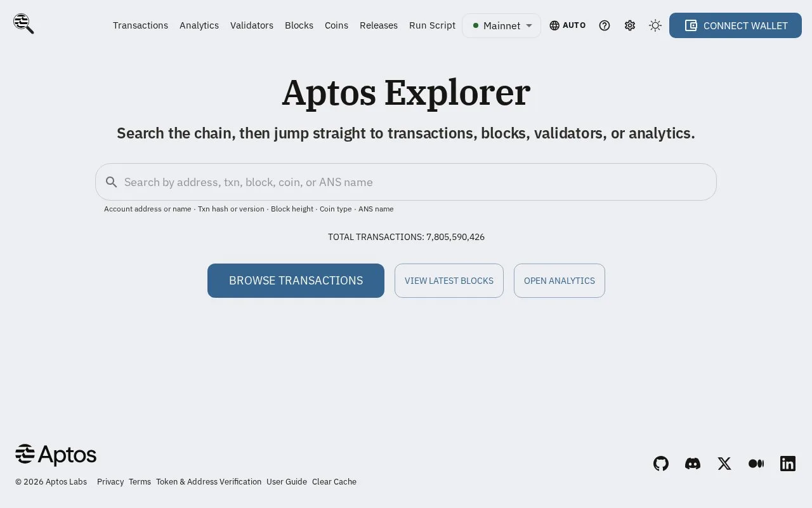Screen dimensions: 812x508
Task: Click the Browse Transactions button
Action: tap(296, 281)
